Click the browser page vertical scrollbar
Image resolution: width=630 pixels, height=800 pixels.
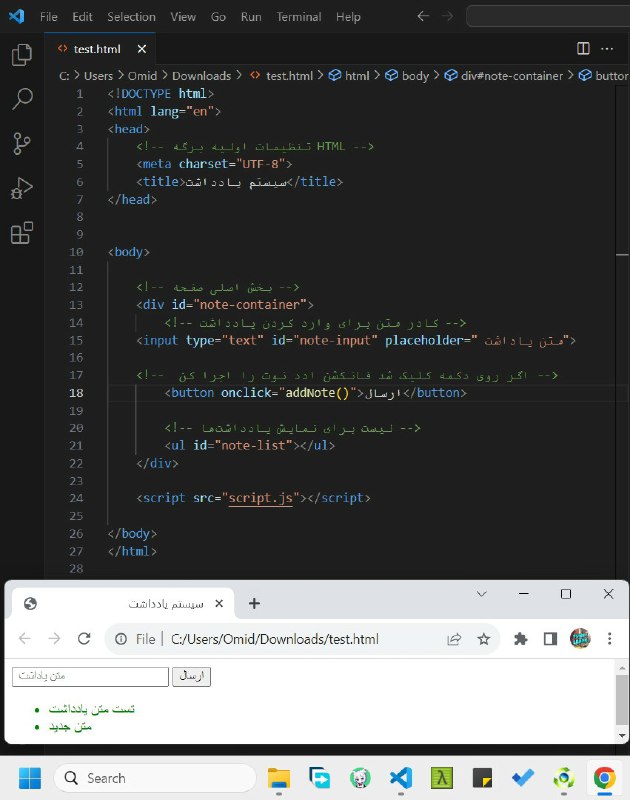[622, 700]
